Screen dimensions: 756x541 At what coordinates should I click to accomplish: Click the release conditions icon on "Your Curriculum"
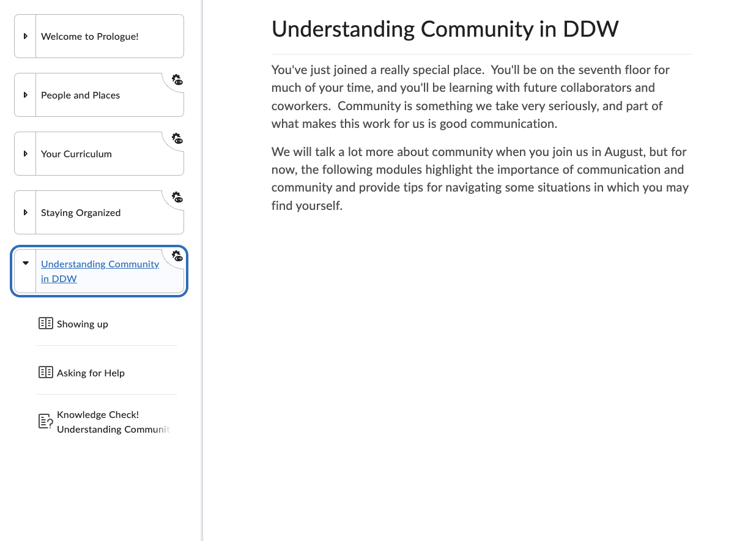[x=177, y=139]
